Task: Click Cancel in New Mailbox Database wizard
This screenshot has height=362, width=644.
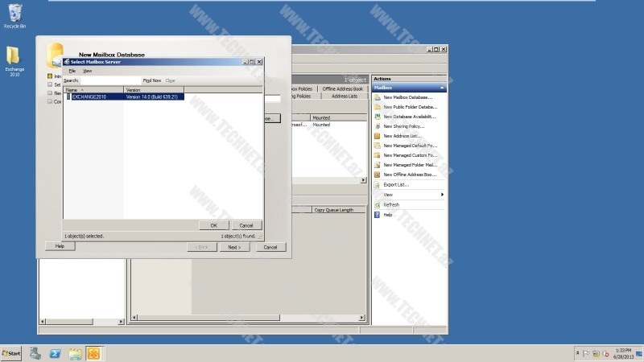Action: coord(270,247)
